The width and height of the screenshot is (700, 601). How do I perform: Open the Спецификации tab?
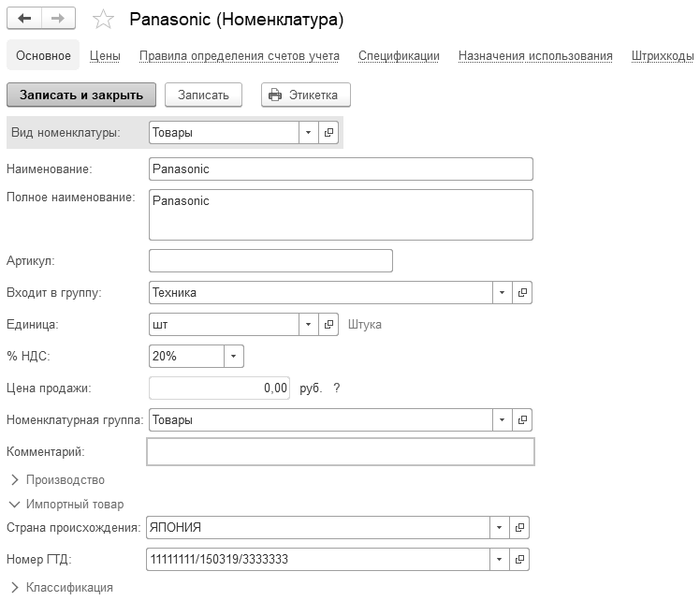click(x=399, y=56)
